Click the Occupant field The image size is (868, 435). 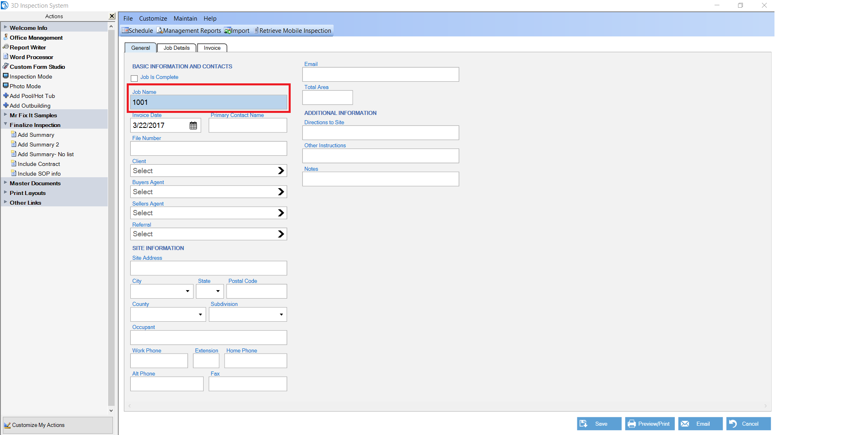(208, 337)
